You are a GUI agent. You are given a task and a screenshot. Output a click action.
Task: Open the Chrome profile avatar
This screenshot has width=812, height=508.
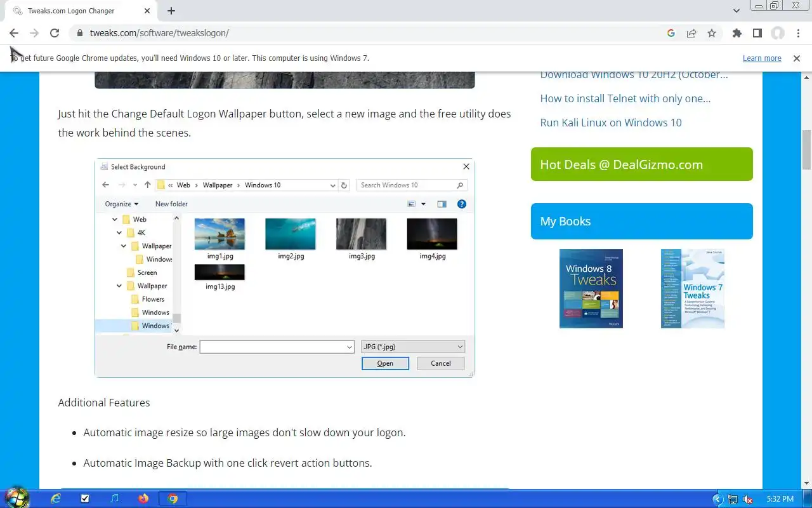tap(778, 33)
